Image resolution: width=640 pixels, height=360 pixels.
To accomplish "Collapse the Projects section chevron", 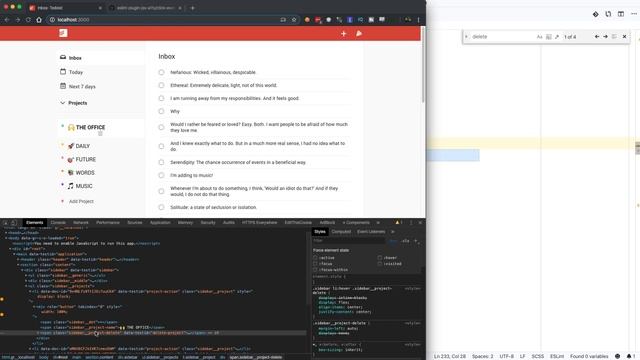I will pyautogui.click(x=62, y=103).
